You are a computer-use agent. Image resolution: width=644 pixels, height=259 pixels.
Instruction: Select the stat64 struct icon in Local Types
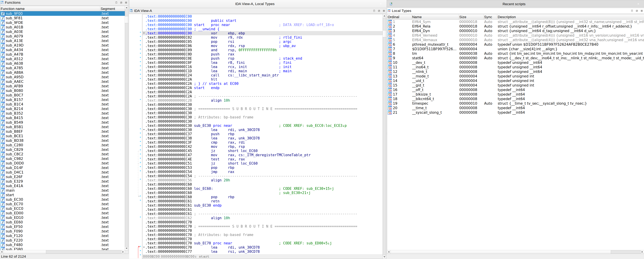tap(390, 58)
